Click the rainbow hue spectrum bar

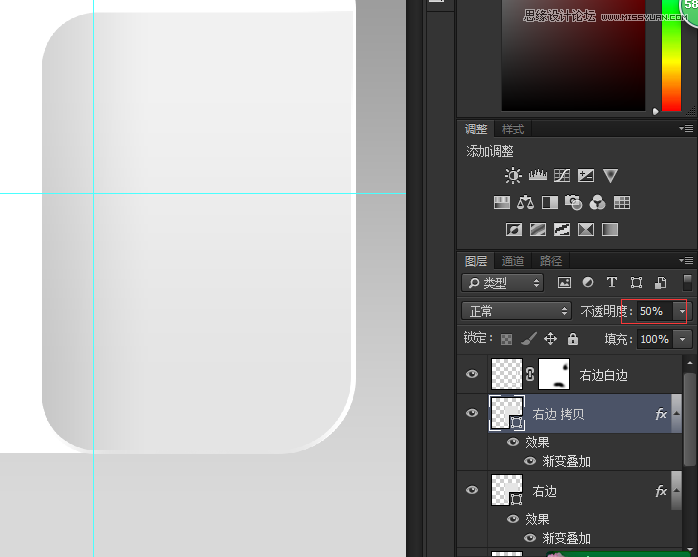671,54
